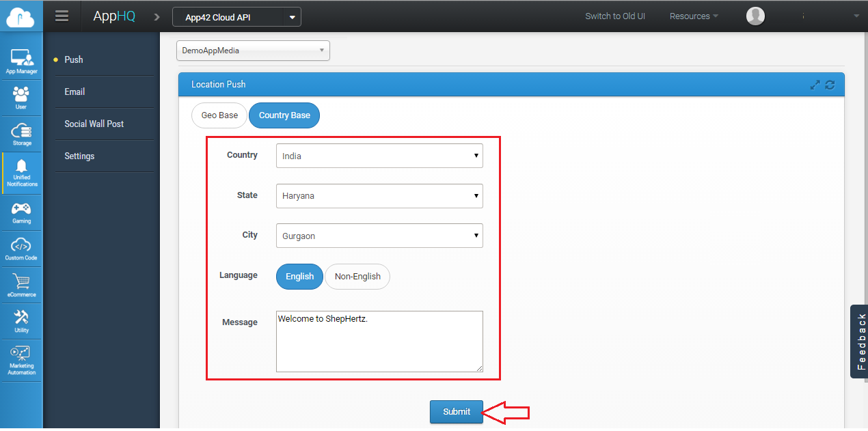Image resolution: width=868 pixels, height=431 pixels.
Task: Go to Social Wall Post menu item
Action: [x=94, y=124]
